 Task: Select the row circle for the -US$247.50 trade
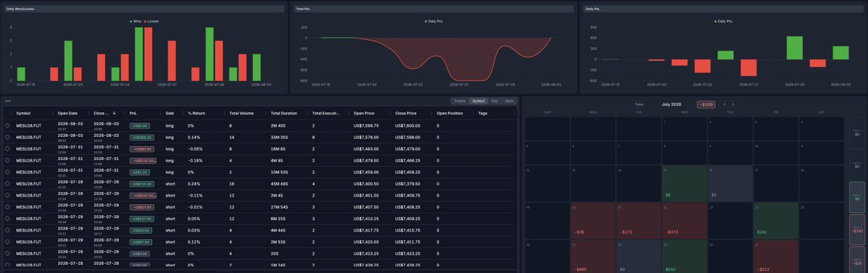click(7, 195)
